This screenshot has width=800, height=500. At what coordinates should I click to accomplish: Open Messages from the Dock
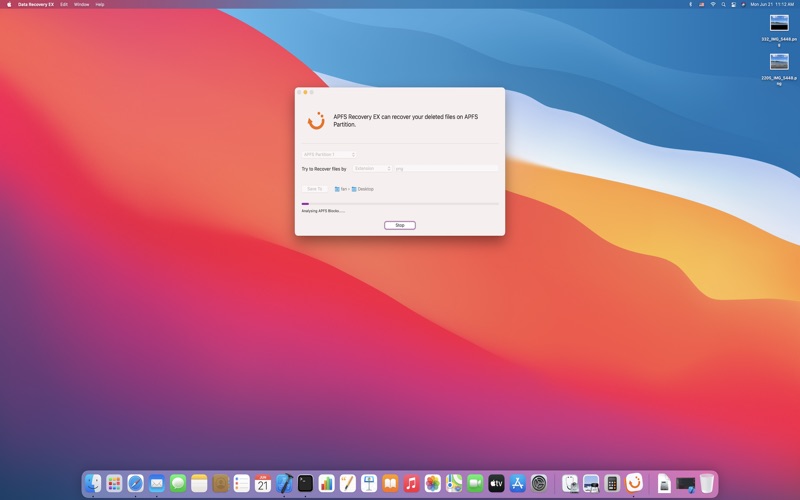tap(178, 483)
